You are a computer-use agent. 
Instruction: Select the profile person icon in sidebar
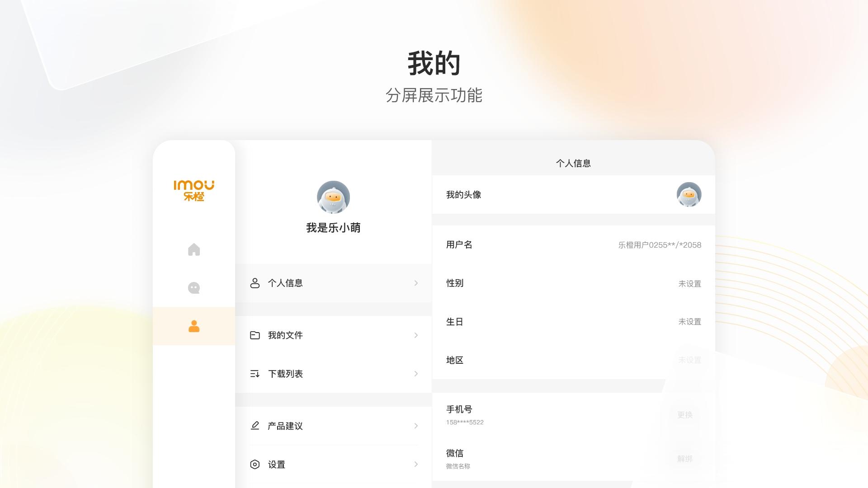194,326
